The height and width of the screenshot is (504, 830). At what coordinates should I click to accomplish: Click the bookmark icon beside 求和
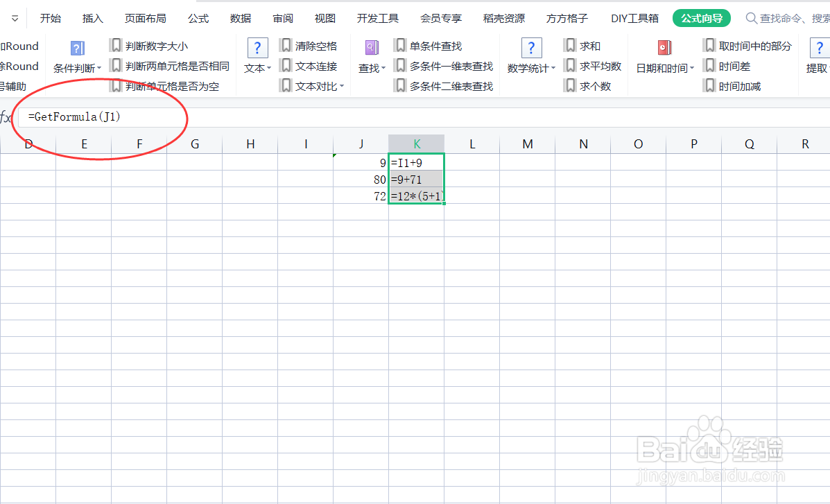570,46
